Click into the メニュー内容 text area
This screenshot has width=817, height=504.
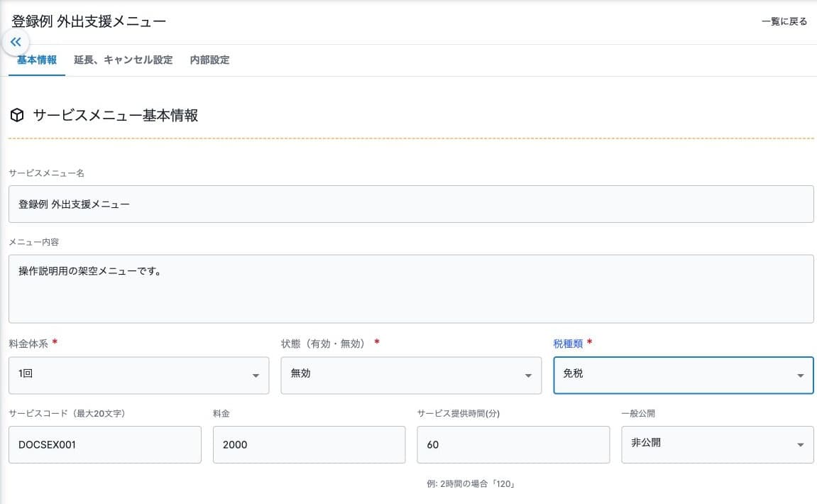pos(410,289)
